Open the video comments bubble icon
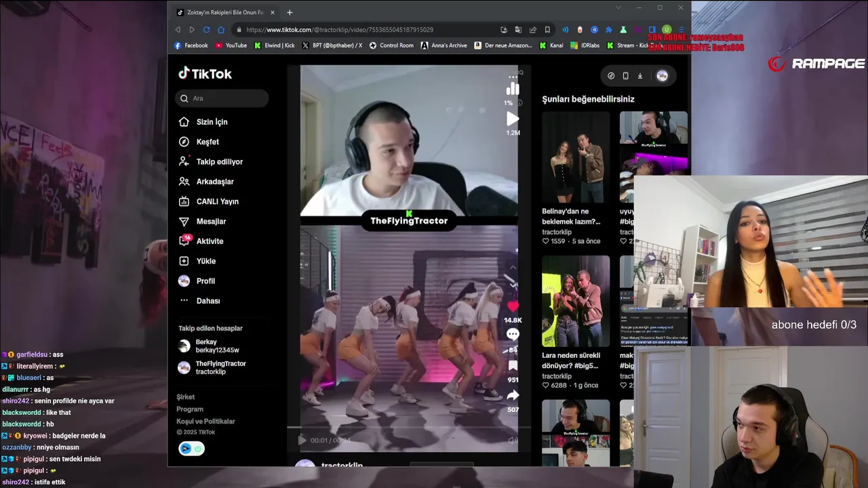This screenshot has width=868, height=488. click(x=513, y=334)
